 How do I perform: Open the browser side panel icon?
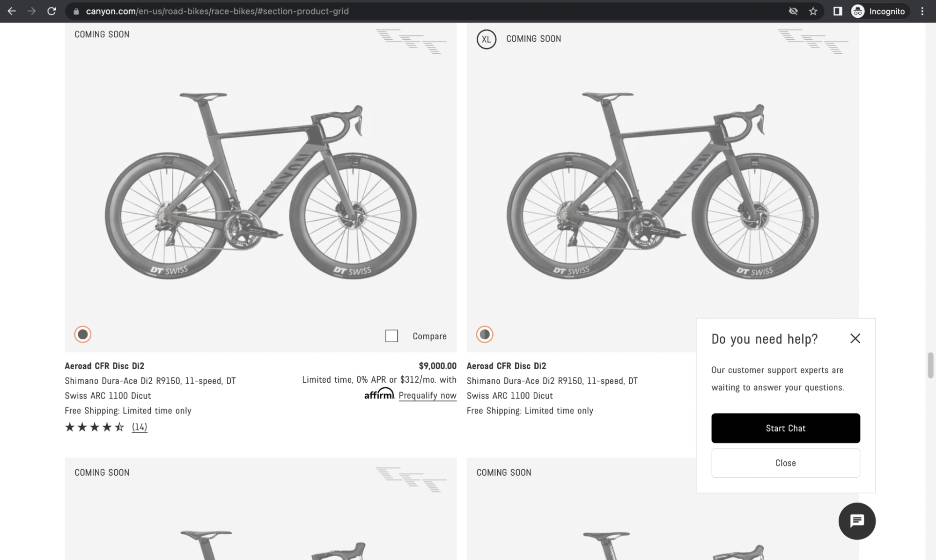click(x=838, y=11)
